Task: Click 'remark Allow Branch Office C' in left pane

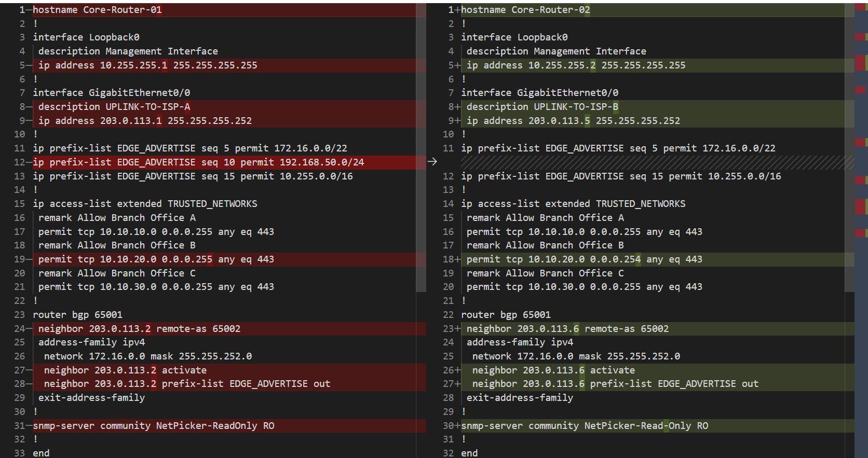Action: [x=117, y=273]
